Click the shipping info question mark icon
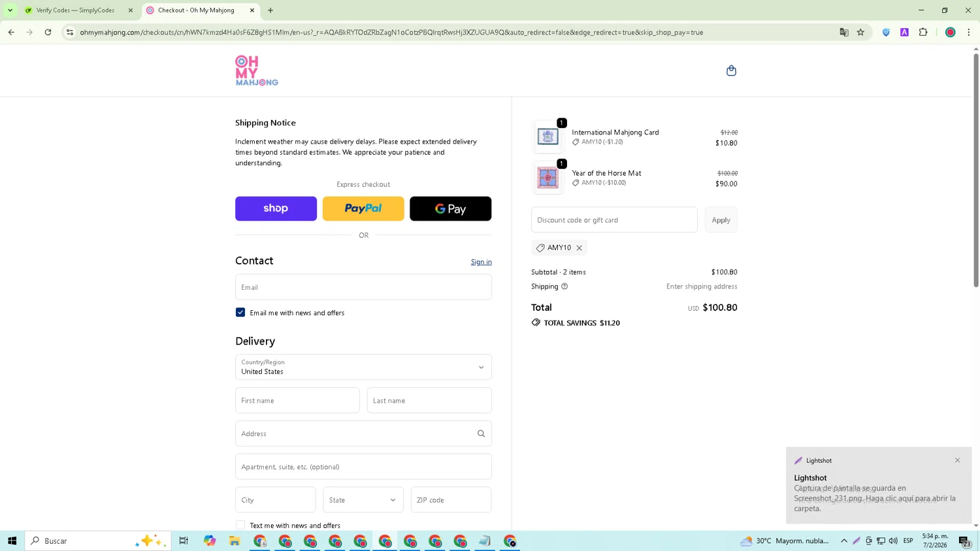This screenshot has height=551, width=980. click(x=564, y=287)
